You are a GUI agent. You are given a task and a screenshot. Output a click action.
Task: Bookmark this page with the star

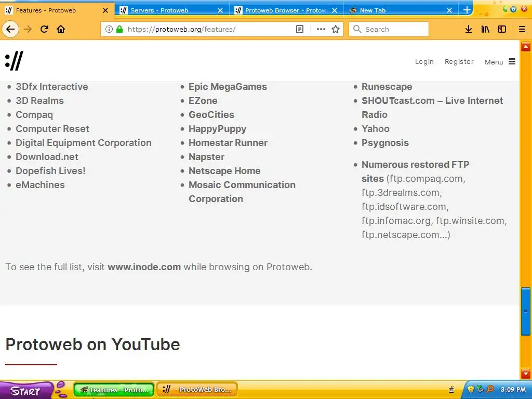click(336, 29)
